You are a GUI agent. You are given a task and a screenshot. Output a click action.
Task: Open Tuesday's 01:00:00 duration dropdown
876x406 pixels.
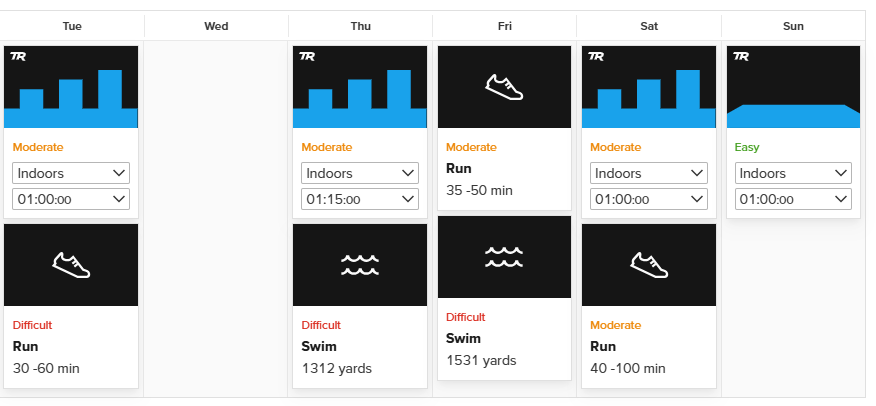click(x=71, y=199)
